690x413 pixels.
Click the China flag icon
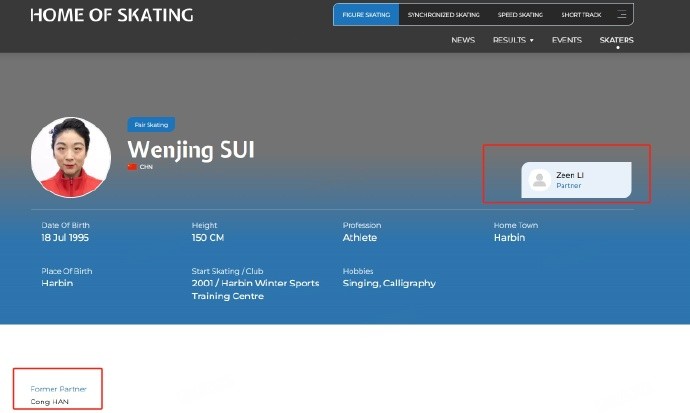point(132,167)
